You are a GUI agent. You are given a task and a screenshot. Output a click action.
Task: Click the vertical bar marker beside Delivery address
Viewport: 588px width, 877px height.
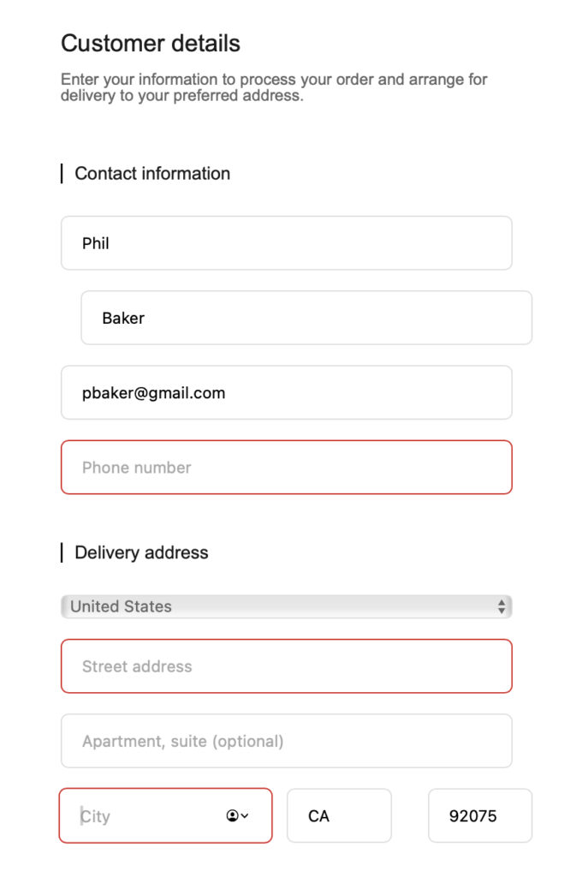point(62,553)
